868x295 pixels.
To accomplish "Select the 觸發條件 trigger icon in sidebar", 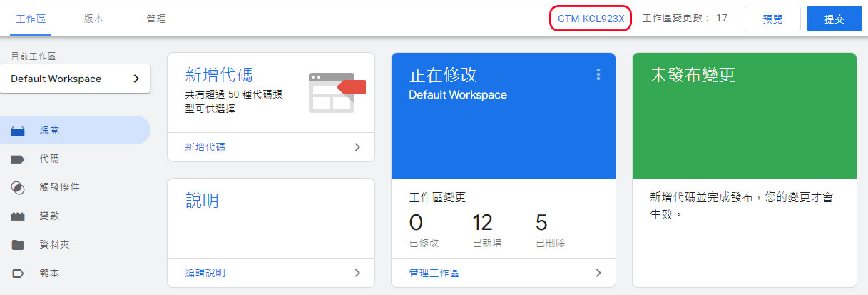I will click(x=18, y=188).
